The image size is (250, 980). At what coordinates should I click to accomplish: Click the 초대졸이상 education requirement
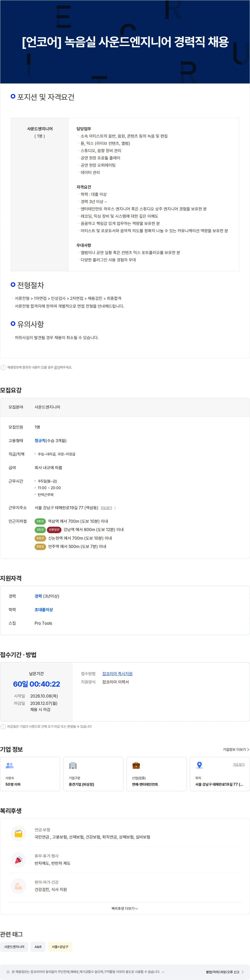click(x=44, y=609)
